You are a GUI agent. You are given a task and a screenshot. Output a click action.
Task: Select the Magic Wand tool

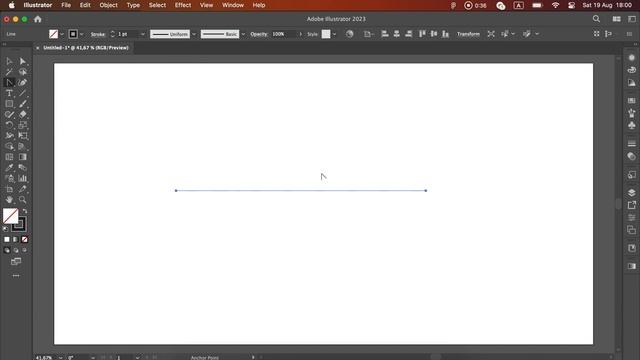(x=9, y=72)
